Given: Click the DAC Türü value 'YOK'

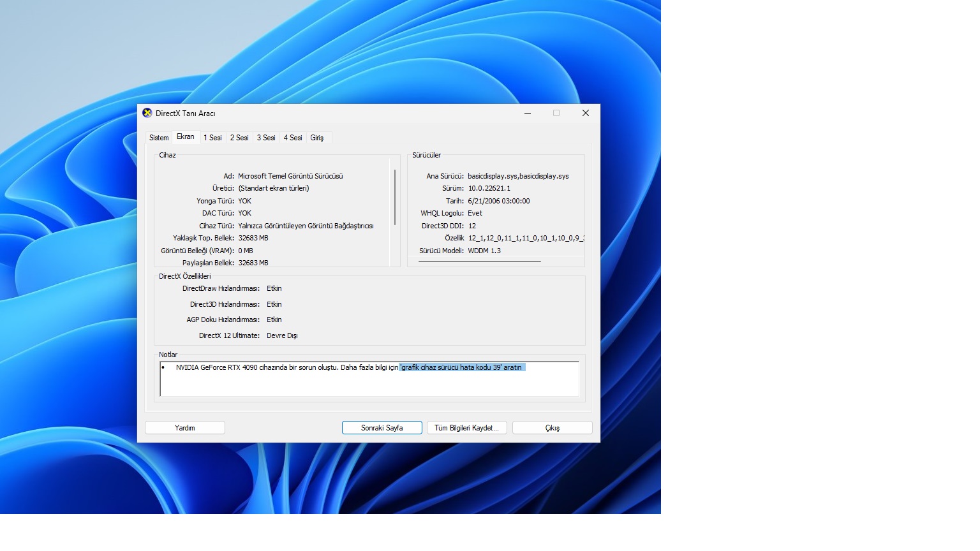Looking at the screenshot, I should tap(245, 213).
